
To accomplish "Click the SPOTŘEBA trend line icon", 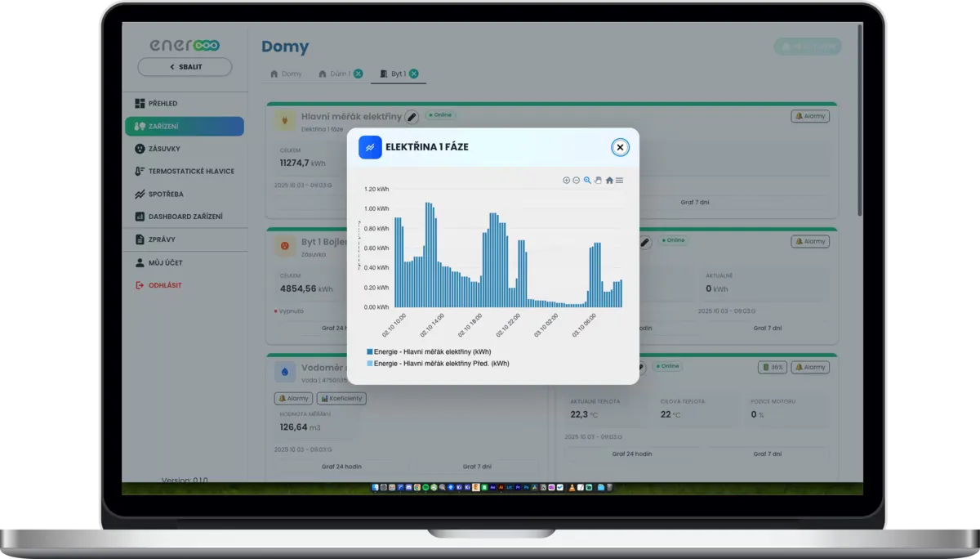I will point(140,195).
